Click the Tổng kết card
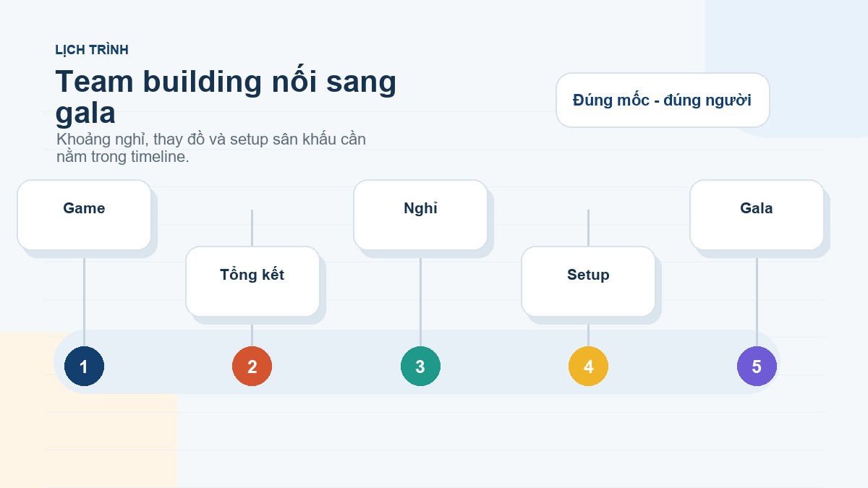The height and width of the screenshot is (488, 868). tap(252, 281)
